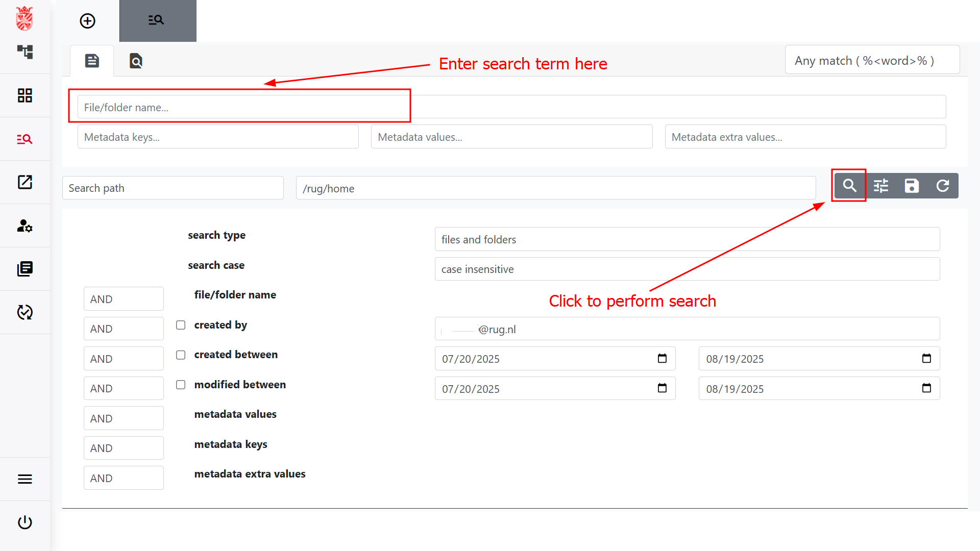Click the search type label
Viewport: 980px width, 551px height.
point(216,235)
